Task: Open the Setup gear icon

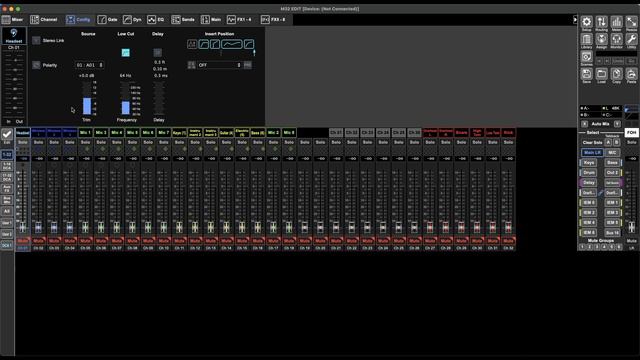Action: pyautogui.click(x=587, y=22)
